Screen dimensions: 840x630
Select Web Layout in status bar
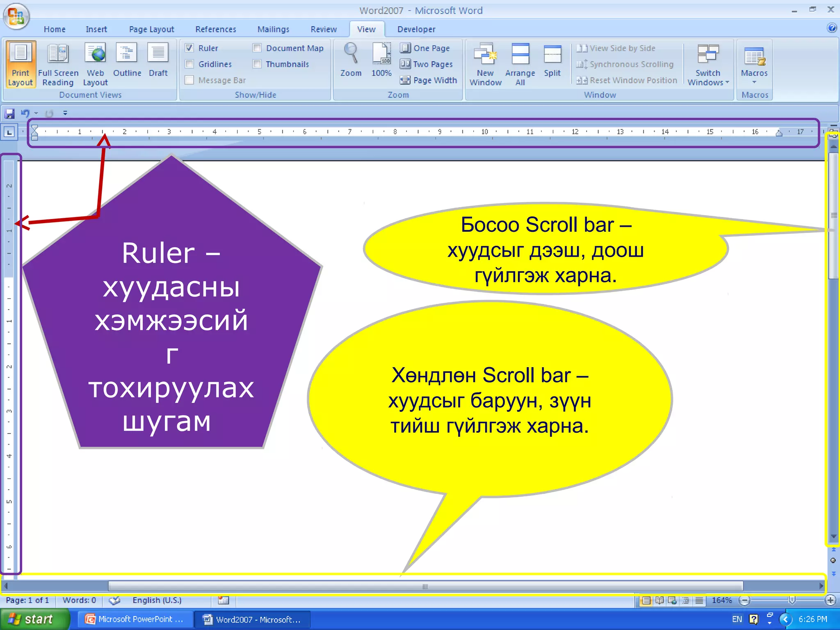(673, 601)
